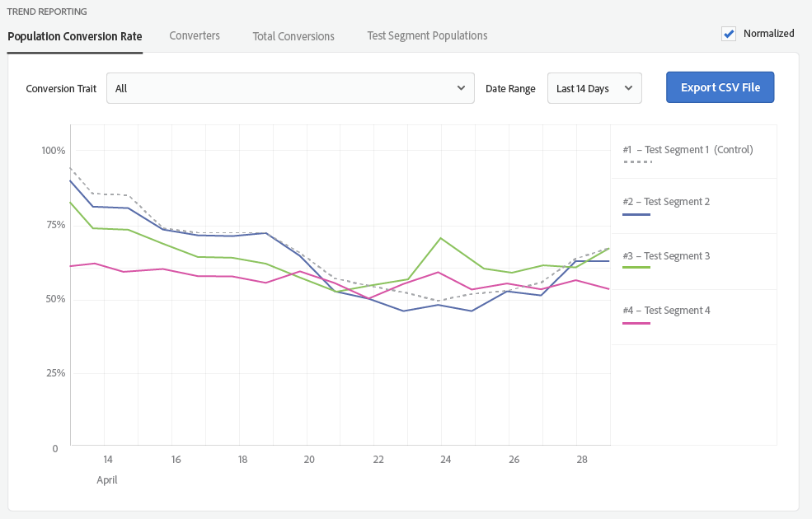
Task: Click the Test Segment 1 (Control) legend entry
Action: pyautogui.click(x=688, y=150)
